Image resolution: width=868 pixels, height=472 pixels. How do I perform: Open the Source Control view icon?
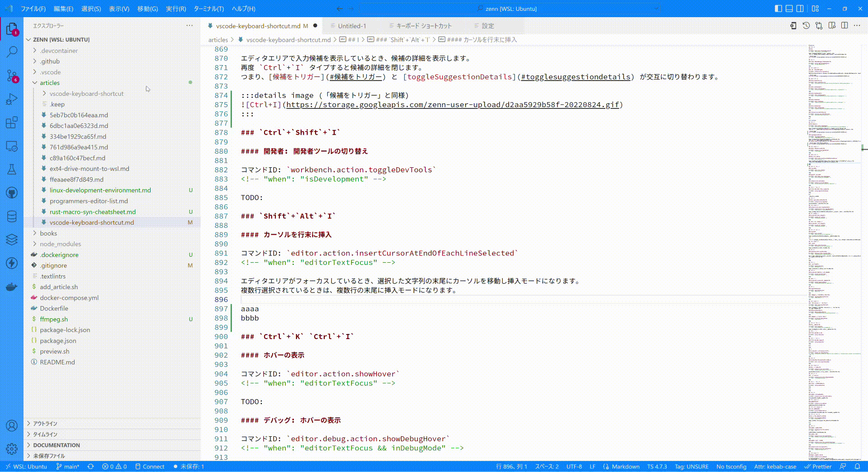pos(12,76)
